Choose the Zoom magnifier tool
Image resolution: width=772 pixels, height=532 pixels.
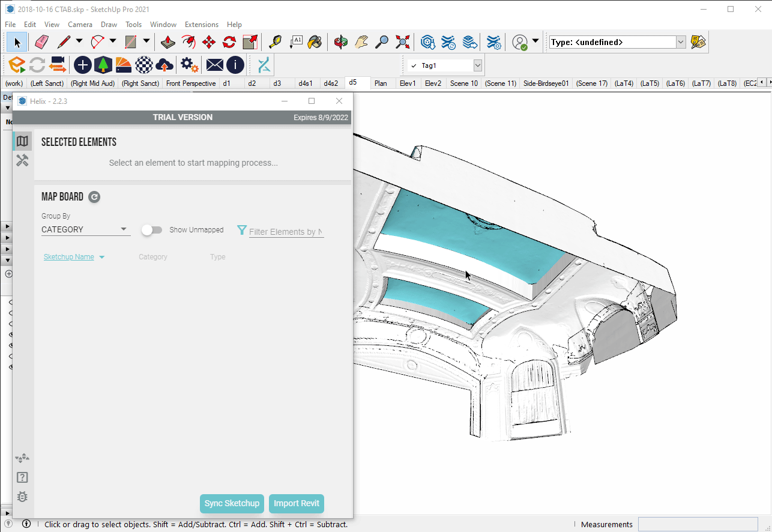pos(381,42)
